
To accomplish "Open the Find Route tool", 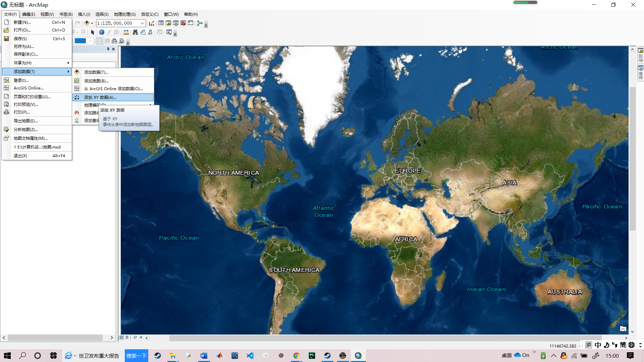I will pyautogui.click(x=143, y=32).
